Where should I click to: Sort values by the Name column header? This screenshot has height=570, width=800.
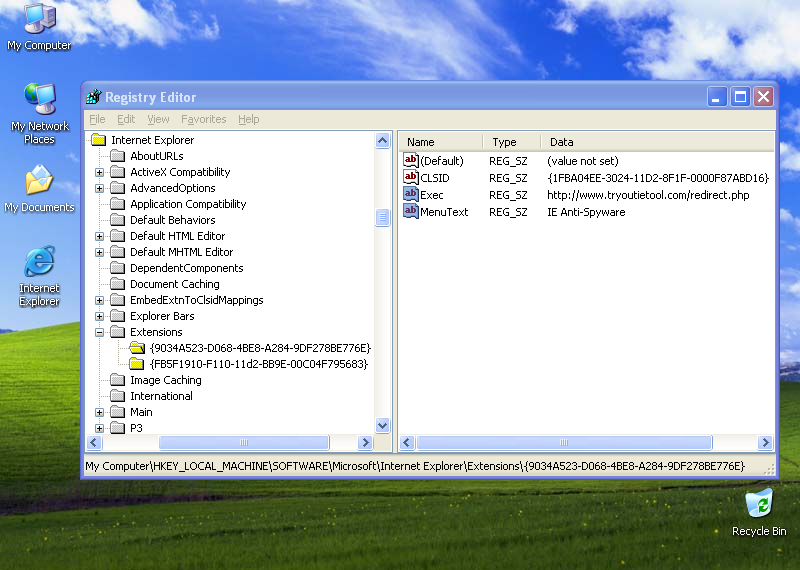pos(440,142)
